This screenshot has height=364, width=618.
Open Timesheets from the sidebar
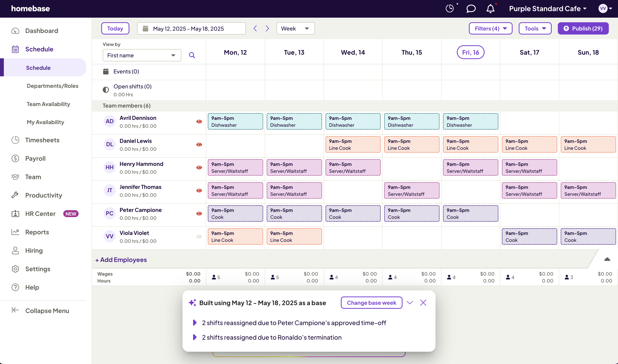click(42, 140)
